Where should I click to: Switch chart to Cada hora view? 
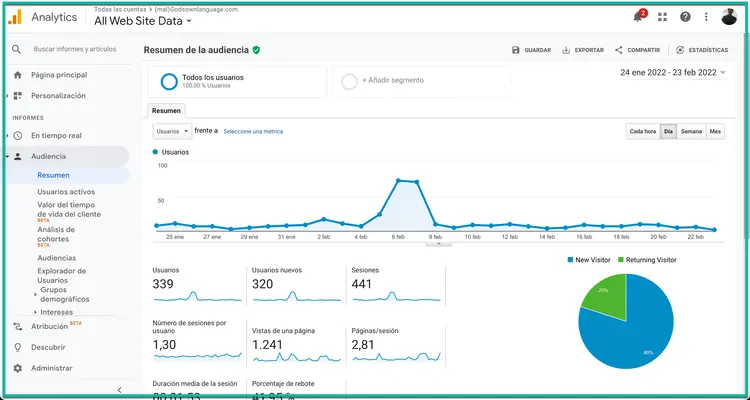pyautogui.click(x=642, y=131)
